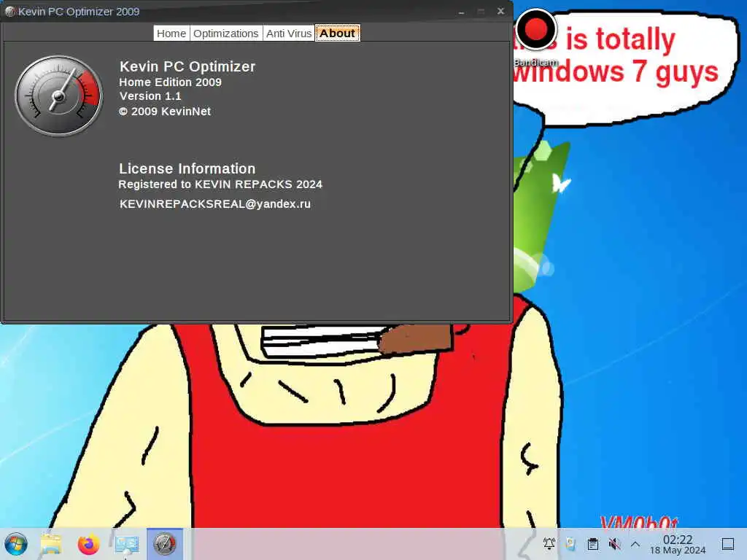The width and height of the screenshot is (747, 560).
Task: Click the tray icon right of the bell
Action: point(570,544)
